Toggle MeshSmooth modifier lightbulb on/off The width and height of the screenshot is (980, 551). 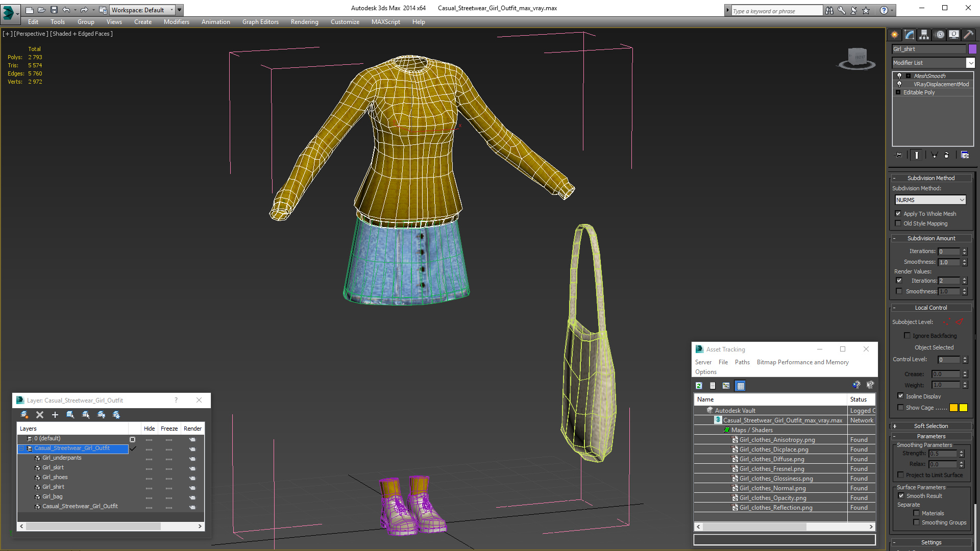899,76
